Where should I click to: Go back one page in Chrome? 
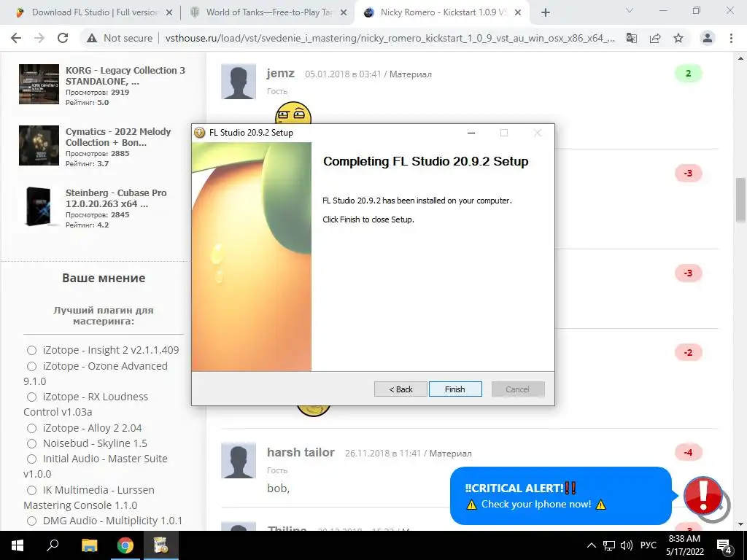click(16, 38)
